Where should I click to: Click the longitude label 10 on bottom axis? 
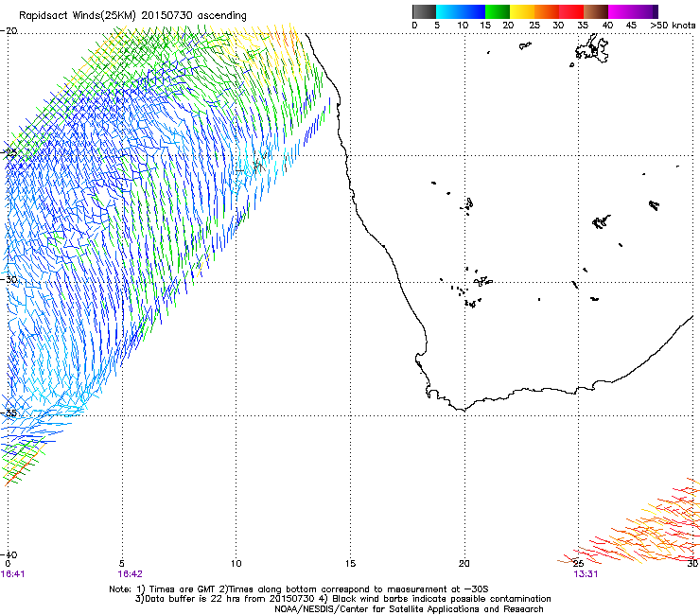click(236, 564)
